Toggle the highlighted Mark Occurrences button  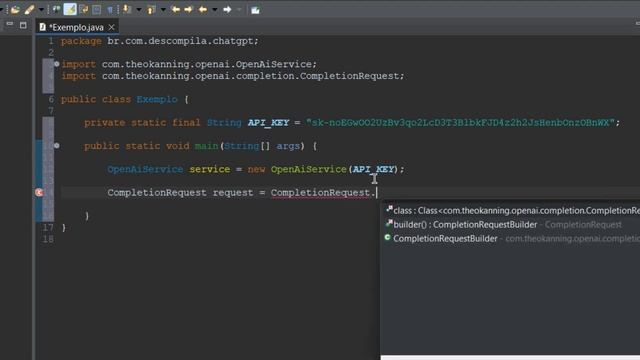click(70, 9)
